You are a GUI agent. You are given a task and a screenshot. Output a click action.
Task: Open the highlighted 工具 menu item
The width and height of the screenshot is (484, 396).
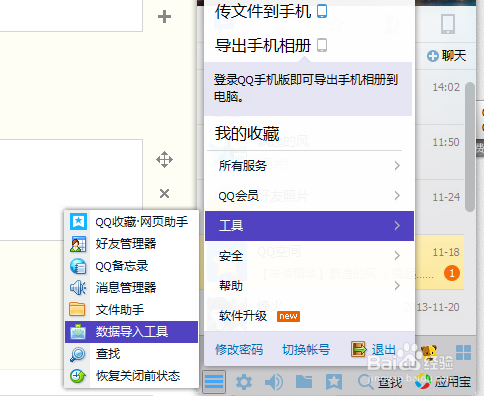309,226
